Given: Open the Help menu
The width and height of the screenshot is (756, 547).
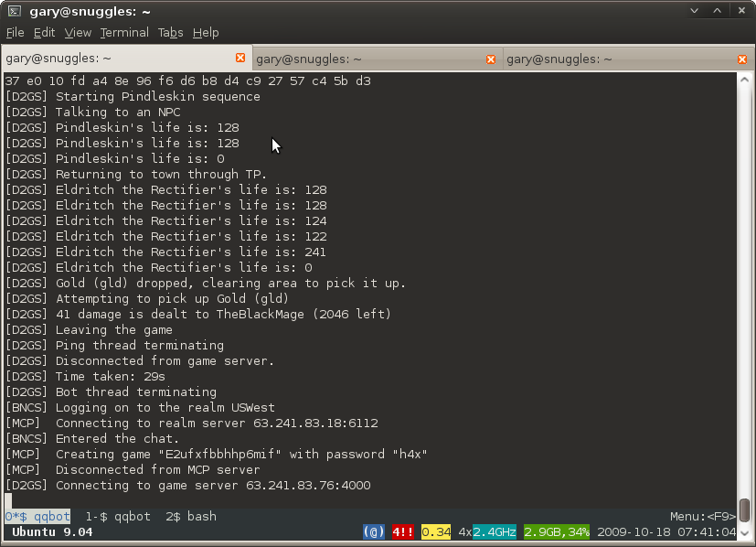Looking at the screenshot, I should coord(206,32).
